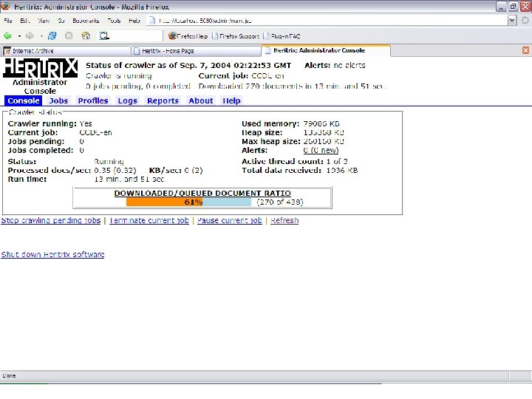
Task: Click the green Back arrow button
Action: coord(8,35)
